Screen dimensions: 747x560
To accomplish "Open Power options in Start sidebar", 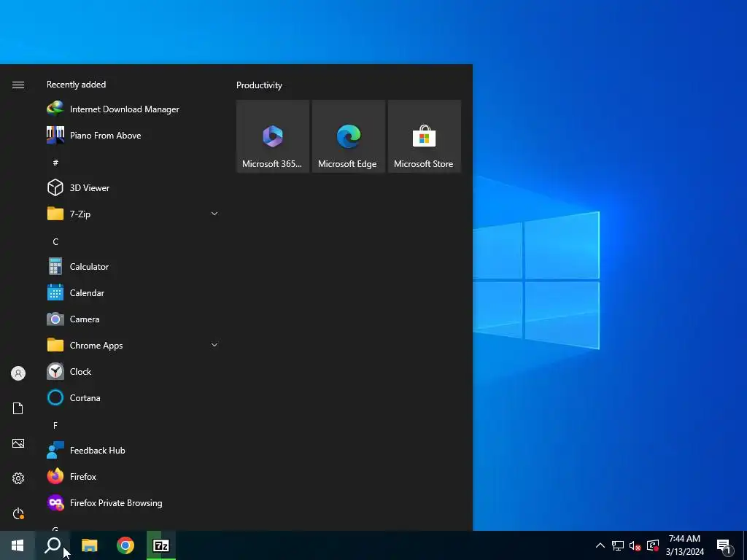I will [18, 513].
